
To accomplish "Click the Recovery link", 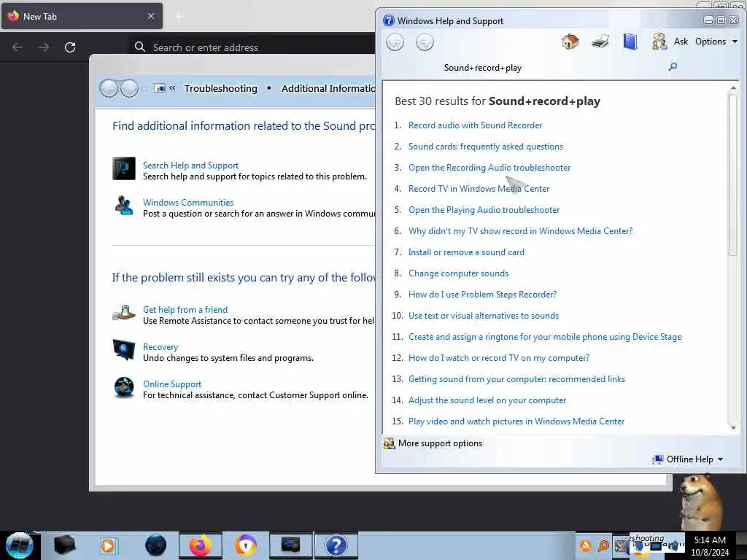I will coord(160,346).
